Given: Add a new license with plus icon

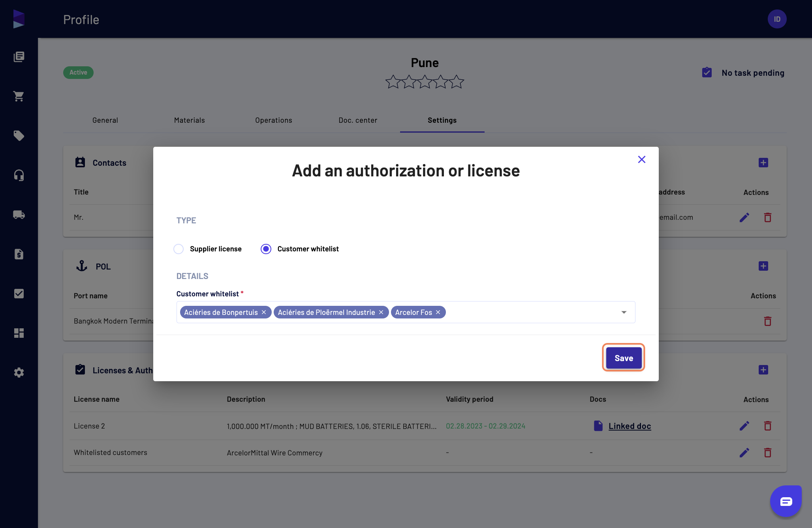Looking at the screenshot, I should [763, 370].
